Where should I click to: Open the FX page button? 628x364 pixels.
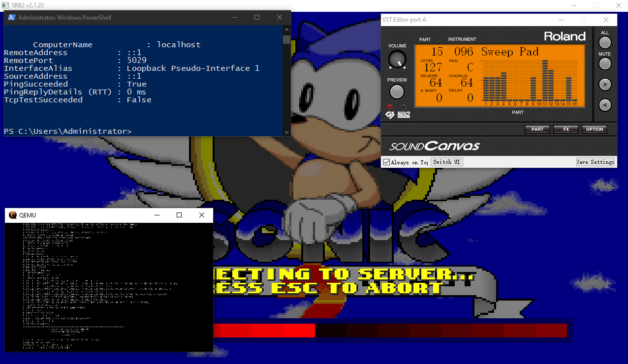[x=566, y=129]
